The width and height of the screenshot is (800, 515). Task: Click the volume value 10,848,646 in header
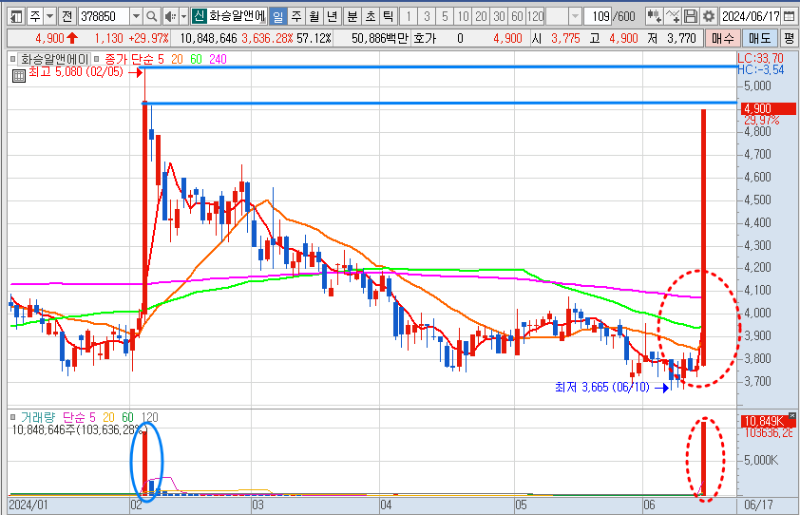[x=209, y=38]
